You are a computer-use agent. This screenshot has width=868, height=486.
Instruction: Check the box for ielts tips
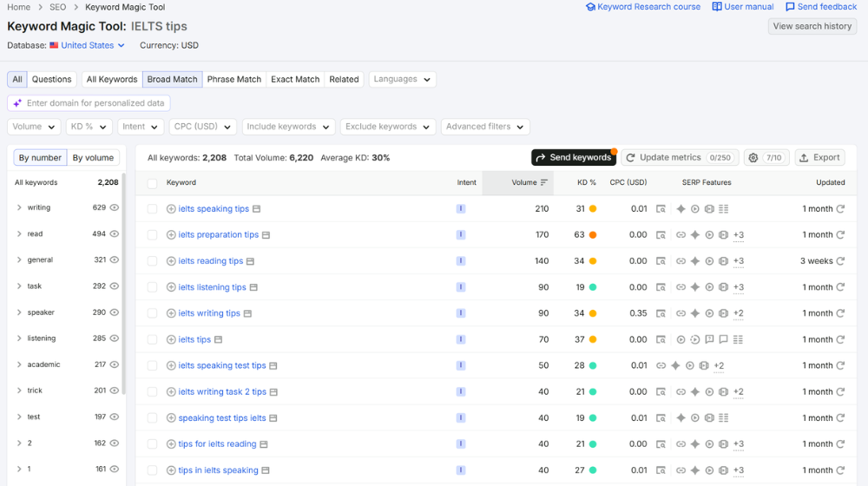coord(152,339)
